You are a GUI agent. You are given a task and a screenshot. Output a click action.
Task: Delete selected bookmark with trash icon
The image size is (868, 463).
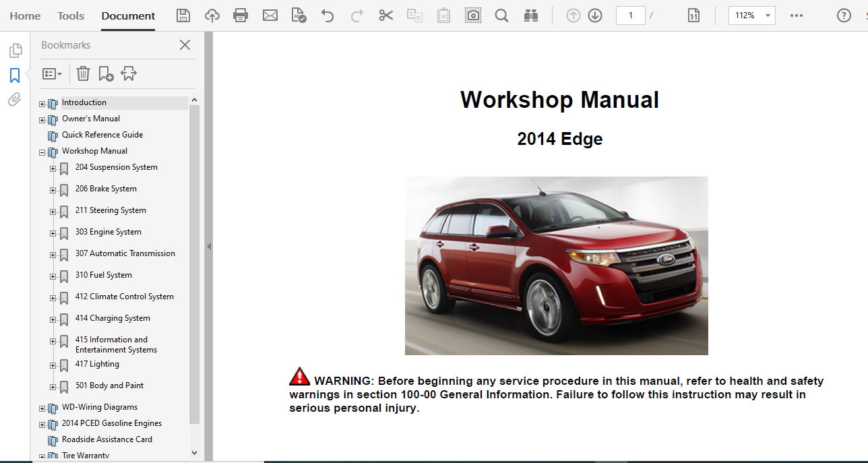click(x=83, y=73)
